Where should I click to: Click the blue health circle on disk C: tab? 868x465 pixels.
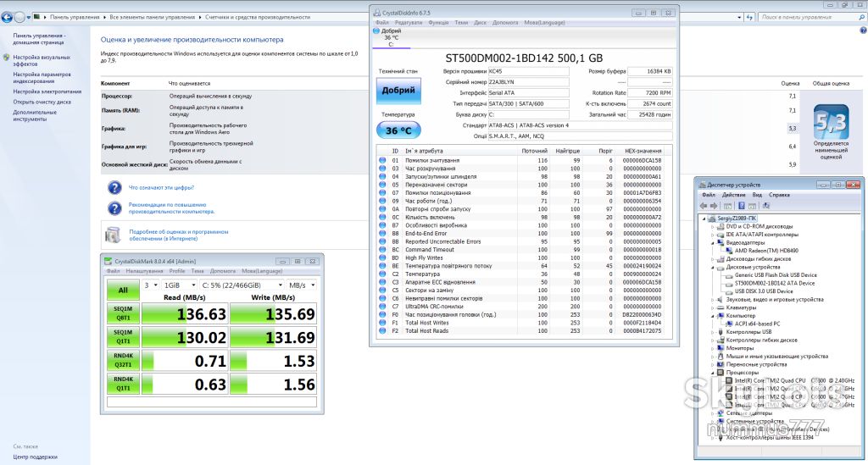376,31
